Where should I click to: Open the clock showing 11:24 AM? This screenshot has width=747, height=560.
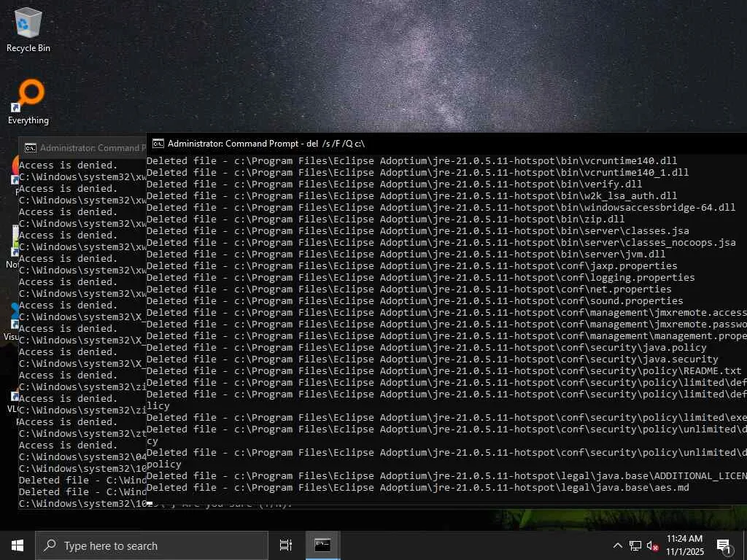(684, 539)
